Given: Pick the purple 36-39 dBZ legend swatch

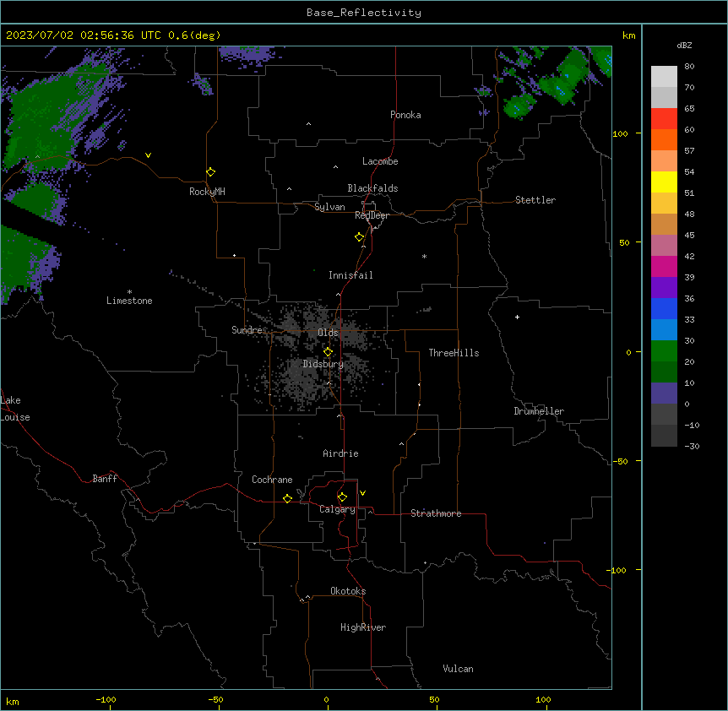Looking at the screenshot, I should point(664,288).
